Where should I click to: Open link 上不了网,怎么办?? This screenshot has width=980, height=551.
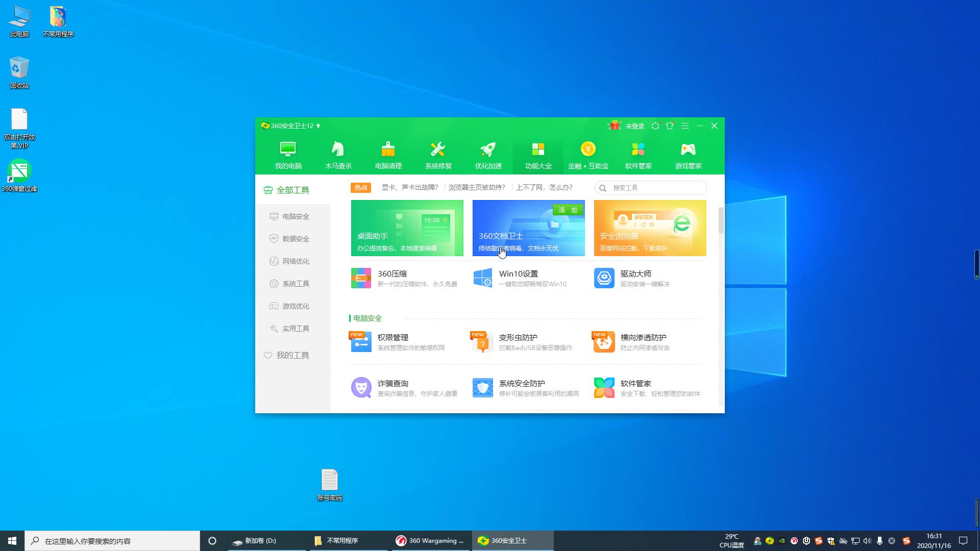click(544, 187)
